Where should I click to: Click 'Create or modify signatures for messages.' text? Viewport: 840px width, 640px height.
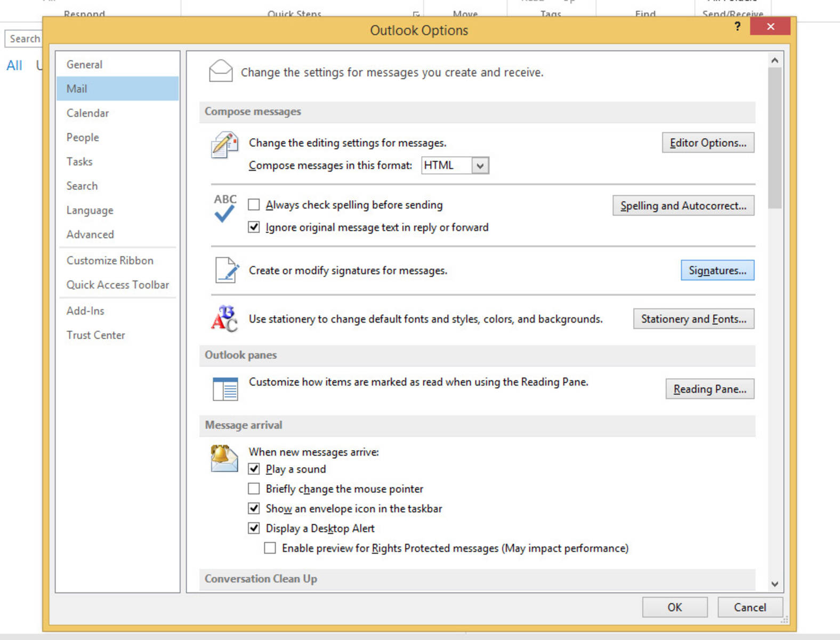(x=348, y=270)
